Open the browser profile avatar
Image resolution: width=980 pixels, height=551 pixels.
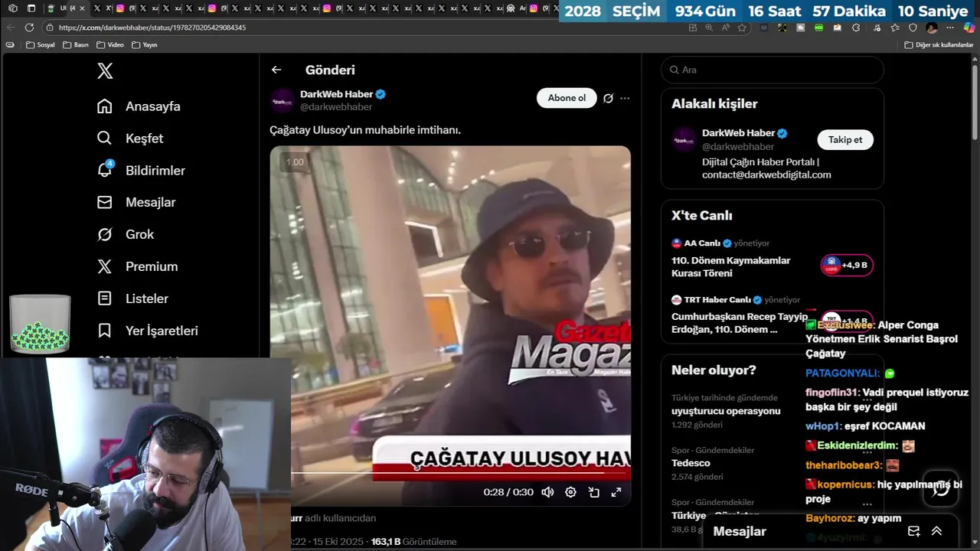click(x=932, y=28)
